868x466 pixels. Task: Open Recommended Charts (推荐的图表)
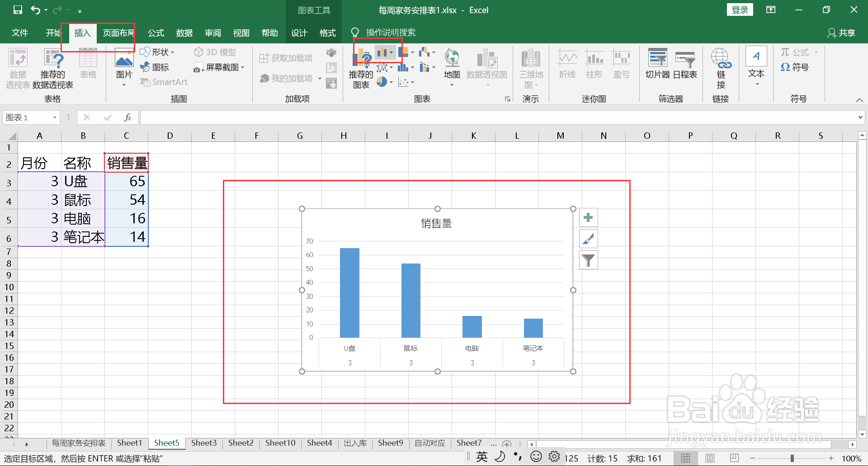(361, 69)
